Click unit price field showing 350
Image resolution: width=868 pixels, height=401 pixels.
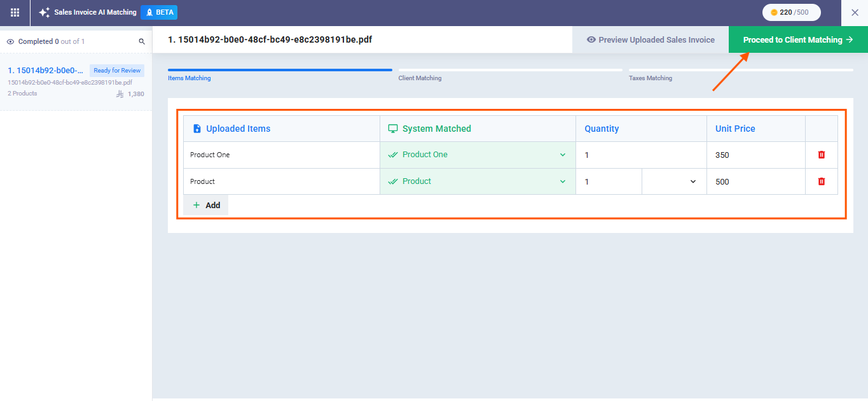tap(756, 155)
